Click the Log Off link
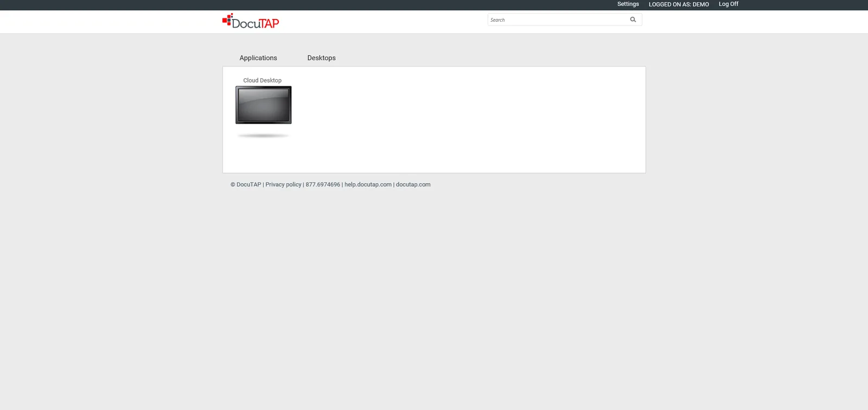This screenshot has height=410, width=868. click(x=729, y=4)
